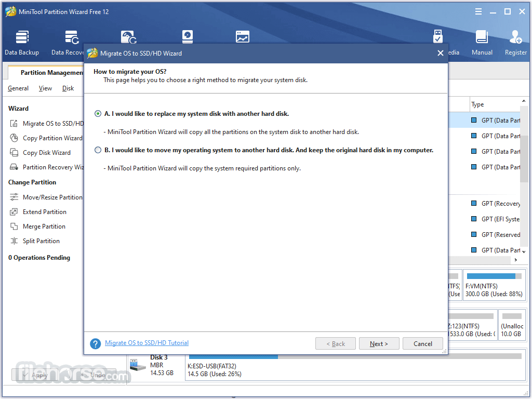
Task: Click the Wizard section heading
Action: 18,109
